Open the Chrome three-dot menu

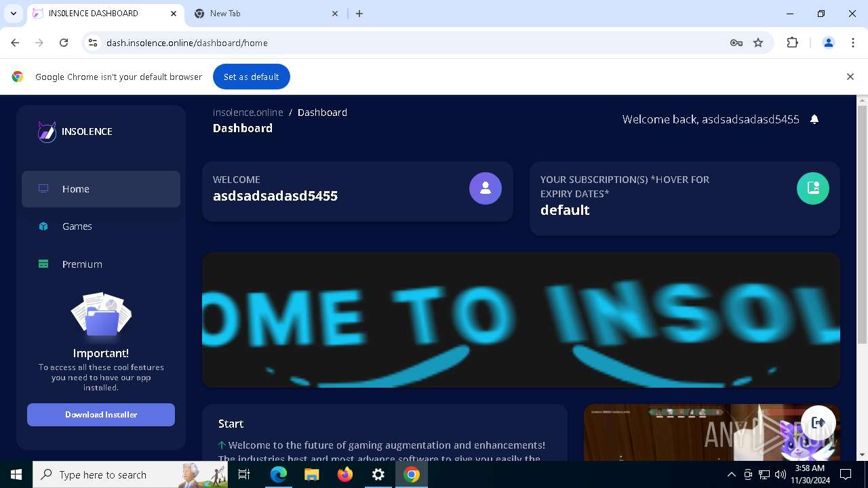pos(853,43)
